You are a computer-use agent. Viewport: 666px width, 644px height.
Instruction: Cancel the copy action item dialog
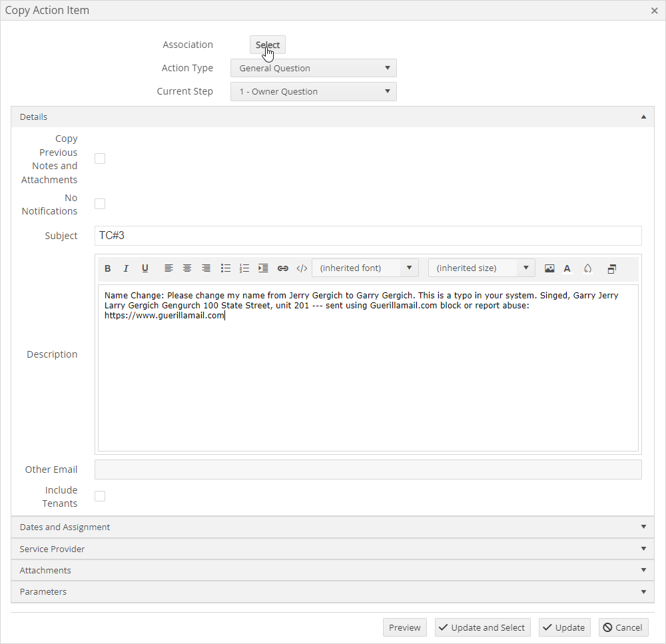tap(623, 627)
